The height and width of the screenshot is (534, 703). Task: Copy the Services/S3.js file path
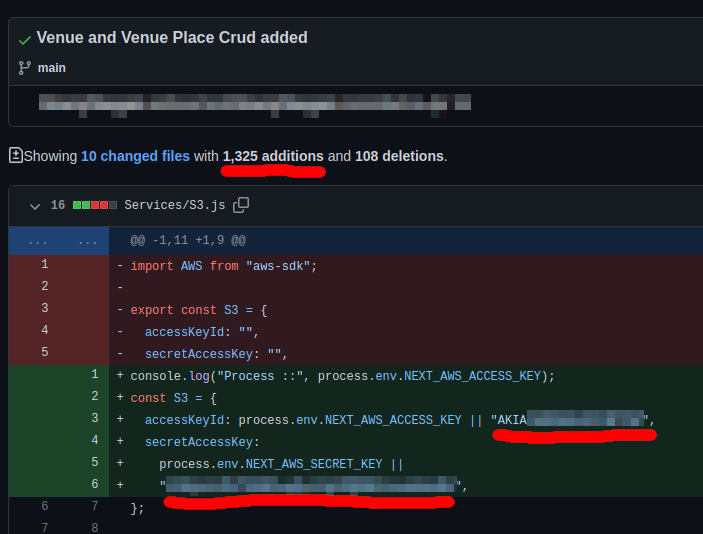(241, 205)
